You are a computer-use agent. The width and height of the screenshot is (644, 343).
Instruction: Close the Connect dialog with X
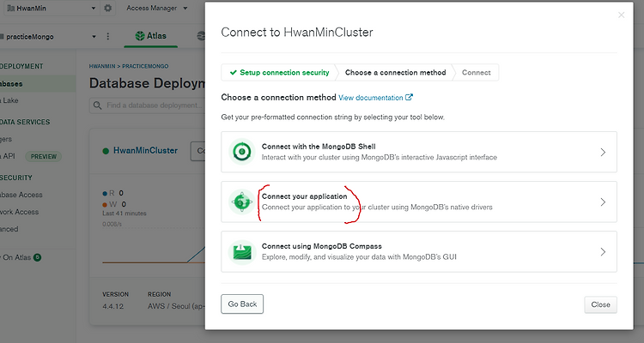click(x=621, y=15)
